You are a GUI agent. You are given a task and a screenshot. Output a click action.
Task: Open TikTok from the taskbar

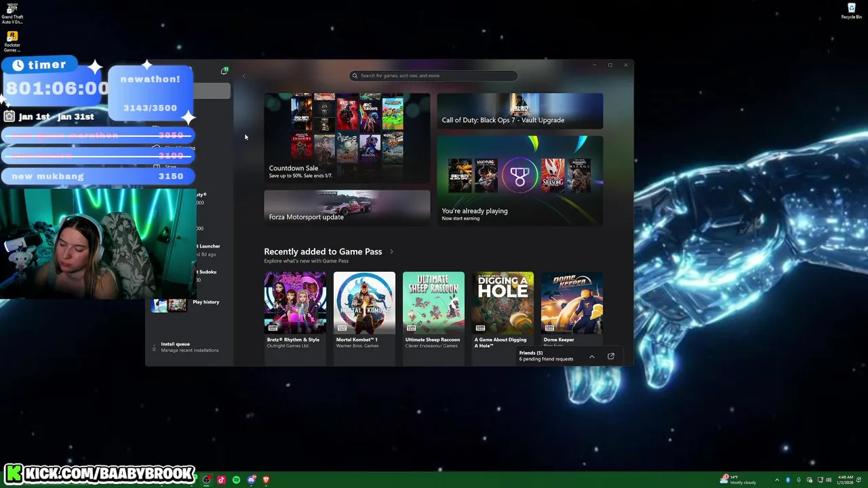pos(221,480)
